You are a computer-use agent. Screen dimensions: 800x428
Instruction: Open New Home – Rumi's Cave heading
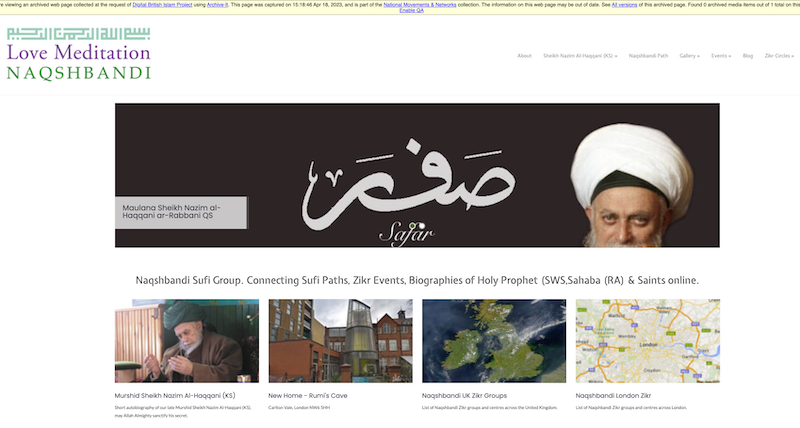pyautogui.click(x=308, y=395)
